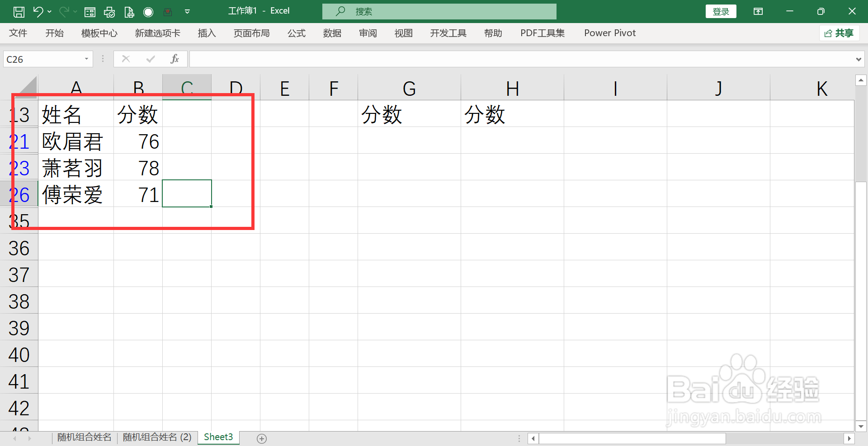The width and height of the screenshot is (868, 446).
Task: Select row 36 header
Action: click(x=19, y=247)
